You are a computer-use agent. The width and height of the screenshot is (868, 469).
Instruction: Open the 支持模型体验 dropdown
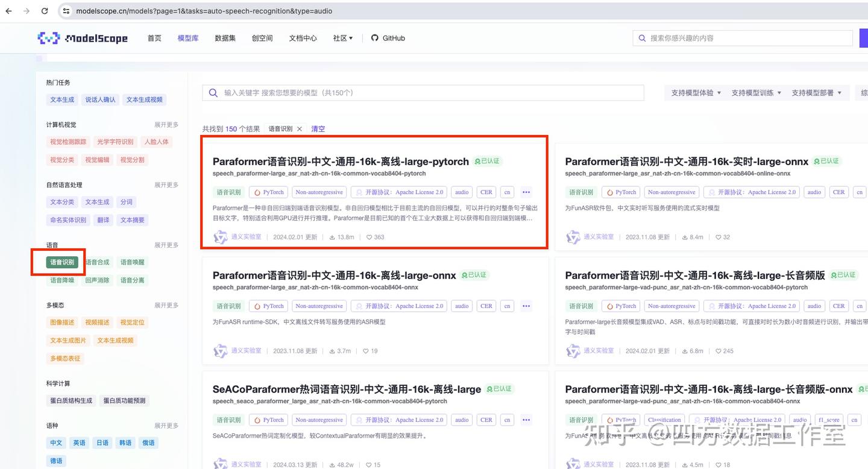pos(694,92)
